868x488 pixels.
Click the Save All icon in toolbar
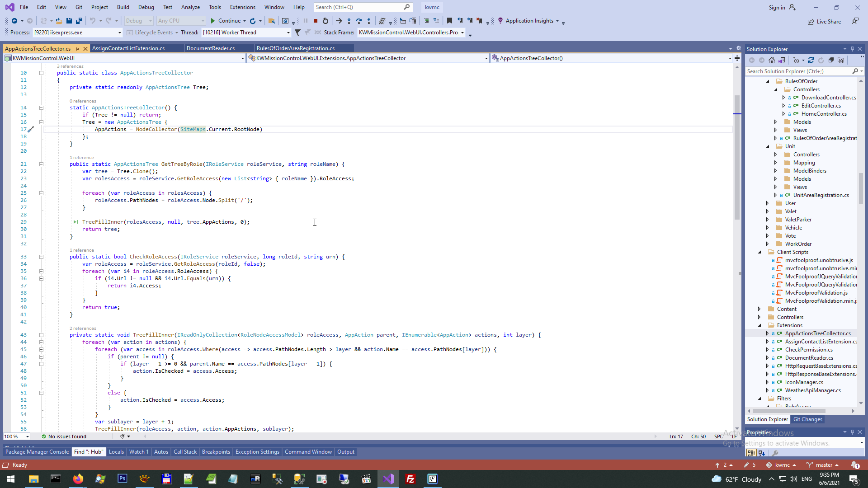(79, 21)
